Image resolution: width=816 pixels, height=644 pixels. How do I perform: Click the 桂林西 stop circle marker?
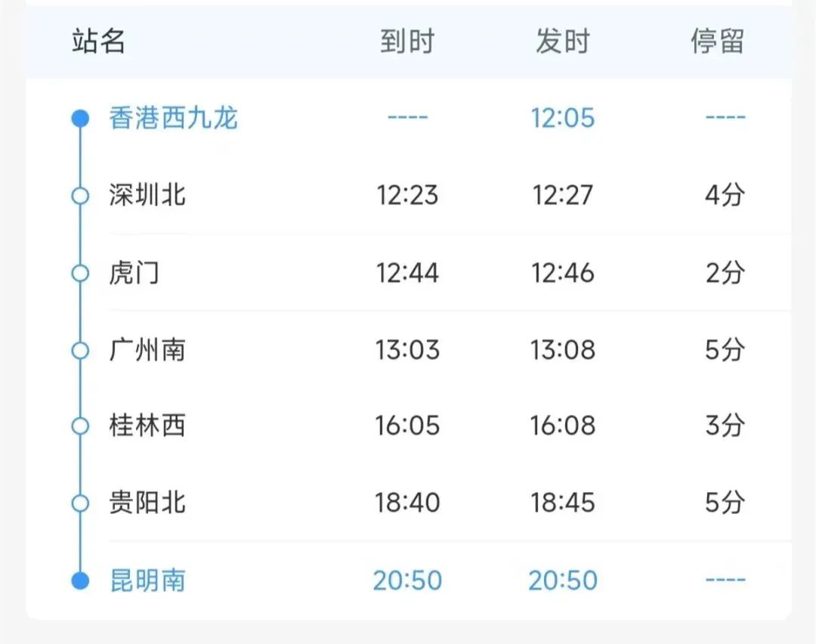click(x=80, y=426)
